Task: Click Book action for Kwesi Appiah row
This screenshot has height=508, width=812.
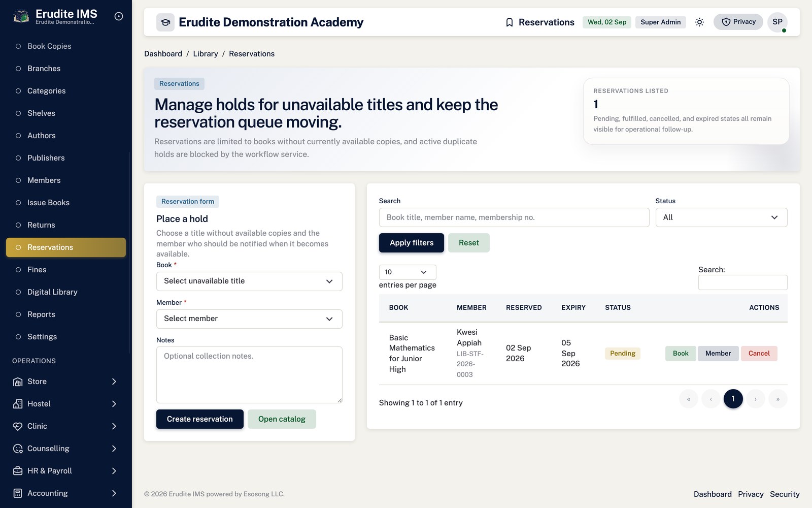Action: click(681, 354)
